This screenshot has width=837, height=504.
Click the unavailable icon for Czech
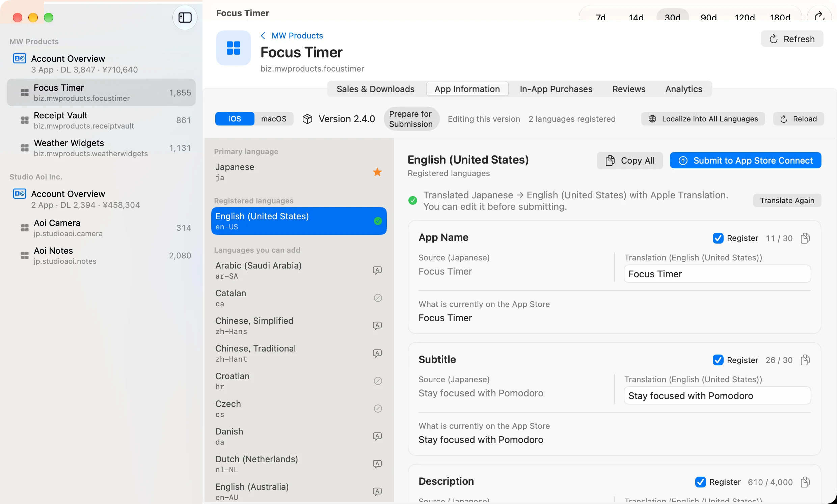pos(378,409)
